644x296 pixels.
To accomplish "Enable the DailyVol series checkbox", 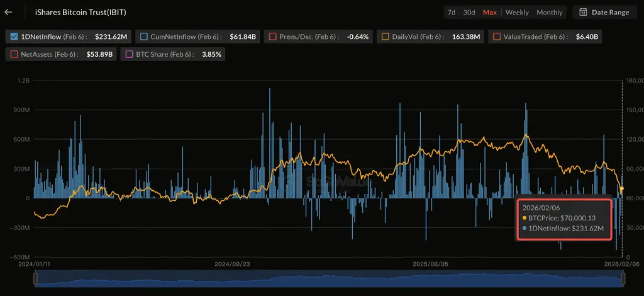I will [x=385, y=37].
